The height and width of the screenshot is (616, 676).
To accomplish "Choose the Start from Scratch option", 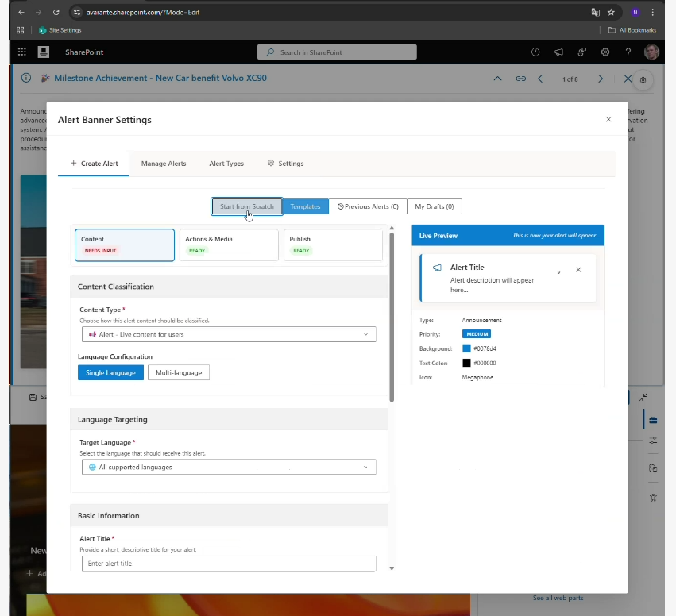I will (246, 206).
